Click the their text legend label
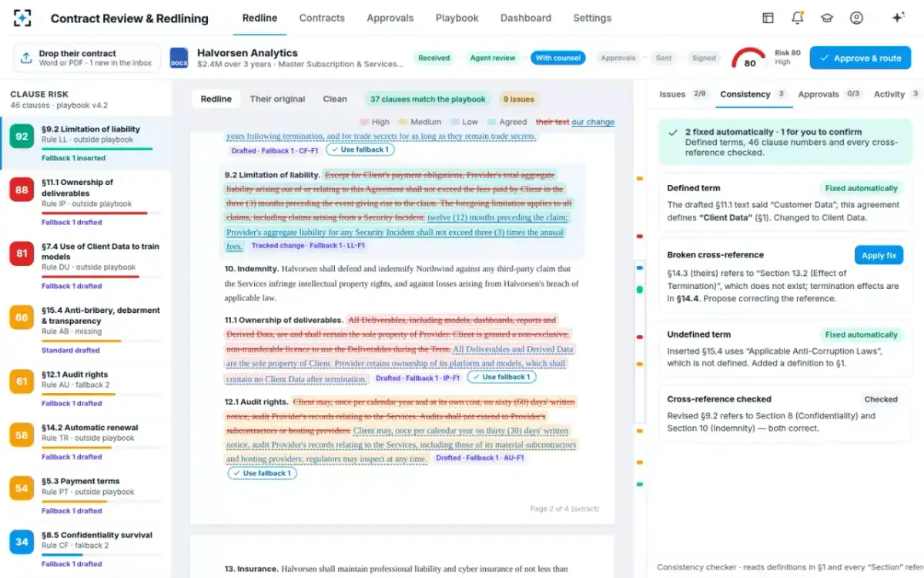 click(552, 122)
